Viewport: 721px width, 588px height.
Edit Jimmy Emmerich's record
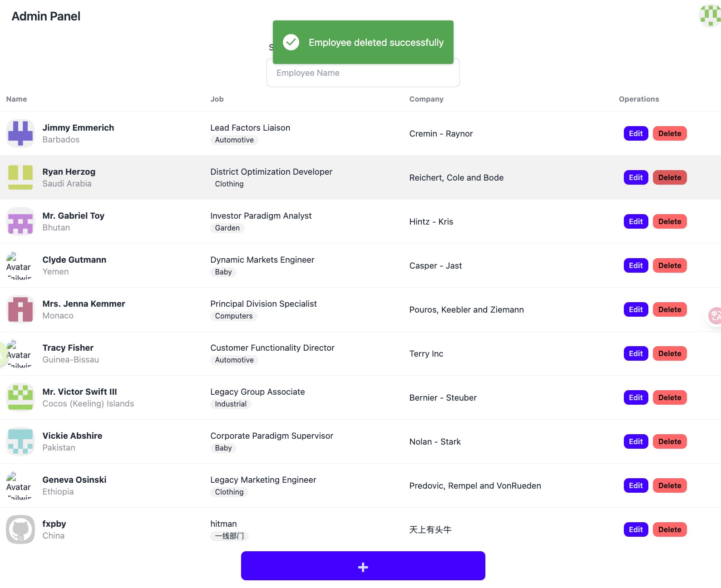tap(636, 133)
